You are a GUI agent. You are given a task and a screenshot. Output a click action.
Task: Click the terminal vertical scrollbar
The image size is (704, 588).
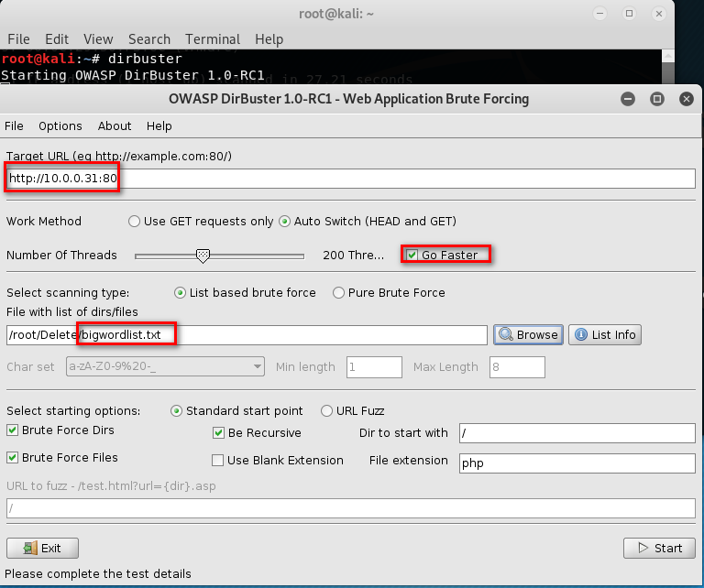(668, 67)
